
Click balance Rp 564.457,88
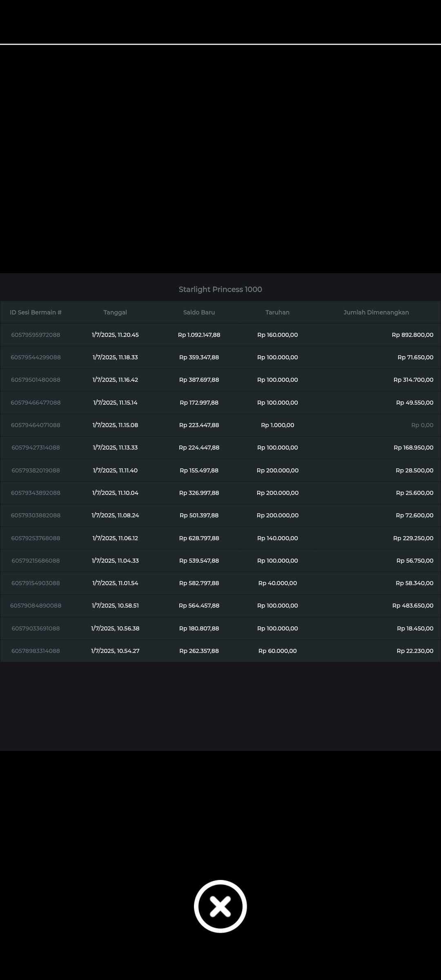pos(199,606)
